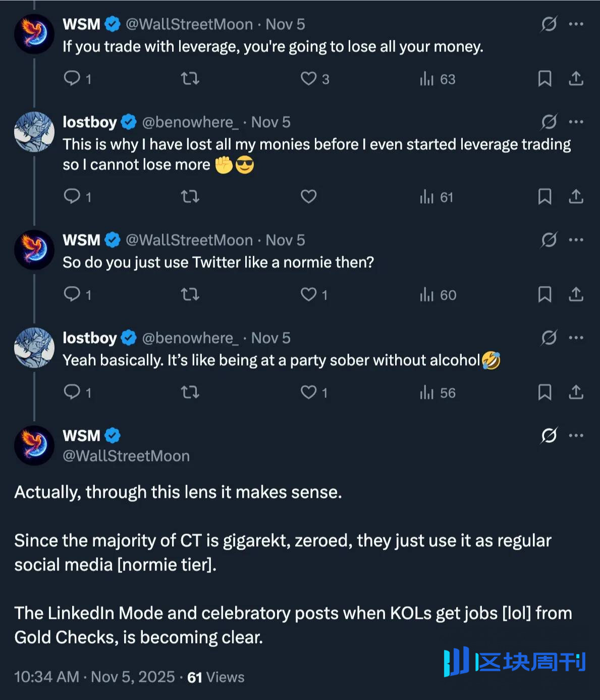Like WSM's normie question tweet

(x=308, y=294)
